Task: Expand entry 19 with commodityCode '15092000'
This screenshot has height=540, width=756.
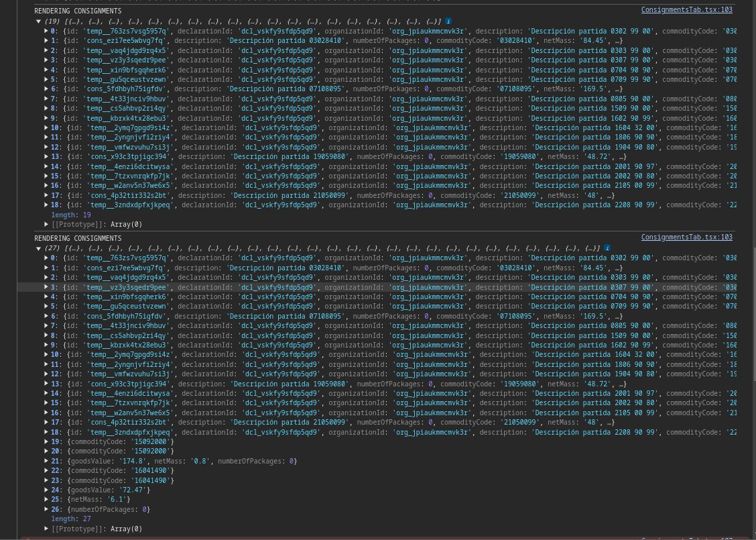Action: pyautogui.click(x=46, y=441)
